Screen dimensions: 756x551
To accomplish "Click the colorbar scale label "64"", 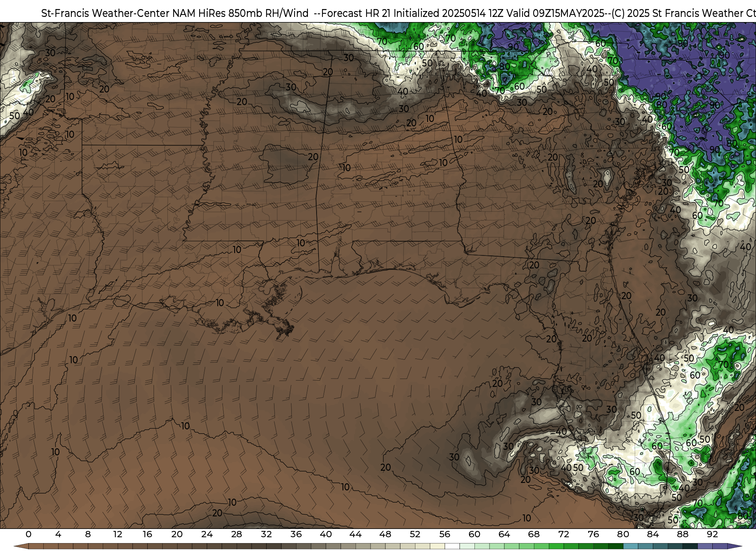I will point(504,534).
